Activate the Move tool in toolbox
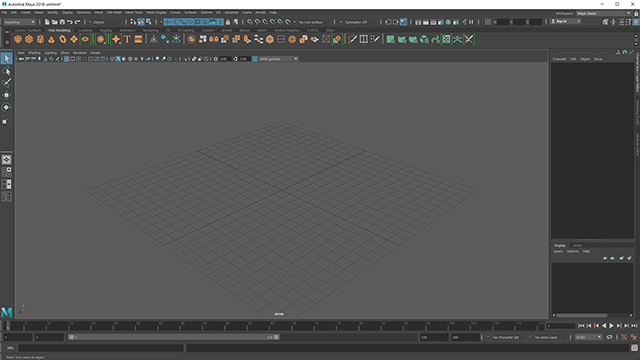The height and width of the screenshot is (360, 640). point(6,95)
